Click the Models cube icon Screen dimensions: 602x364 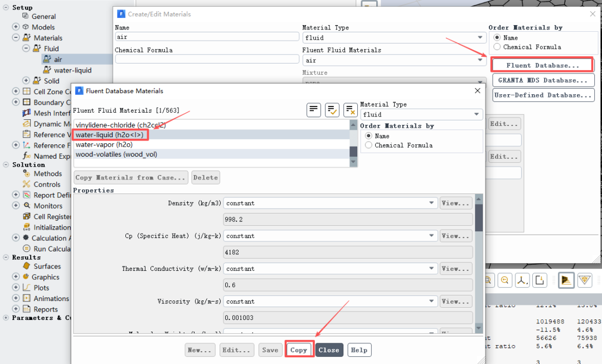point(26,27)
